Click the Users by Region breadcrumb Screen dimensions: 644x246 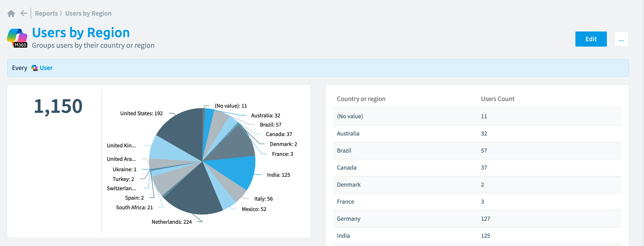89,14
